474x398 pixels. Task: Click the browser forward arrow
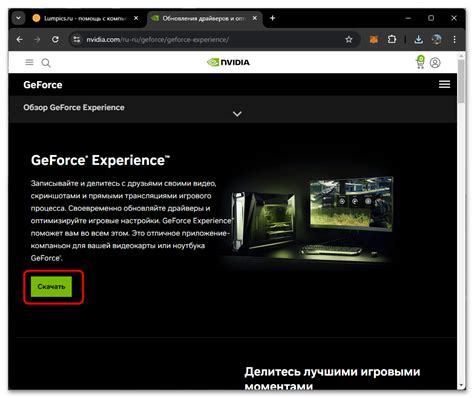[37, 39]
